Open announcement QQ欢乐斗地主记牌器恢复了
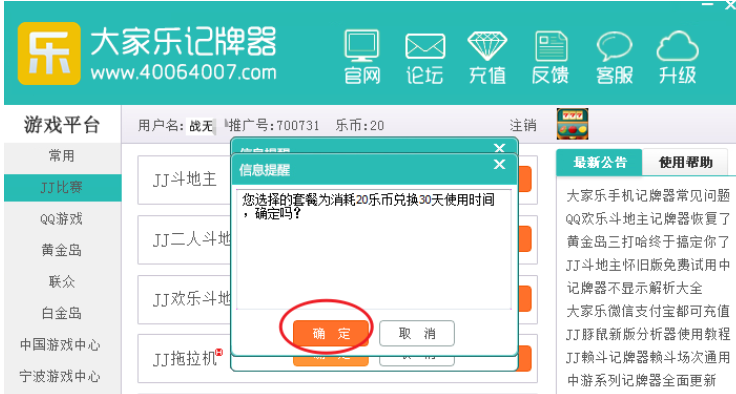Image resolution: width=736 pixels, height=394 pixels. 648,218
